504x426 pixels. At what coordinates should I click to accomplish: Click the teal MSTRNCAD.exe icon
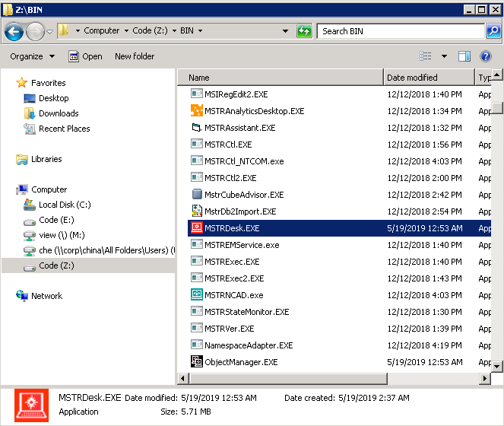coord(196,294)
